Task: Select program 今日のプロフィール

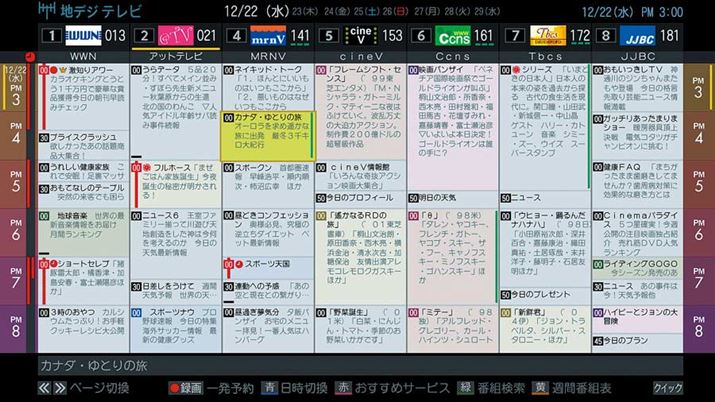Action: (360, 198)
